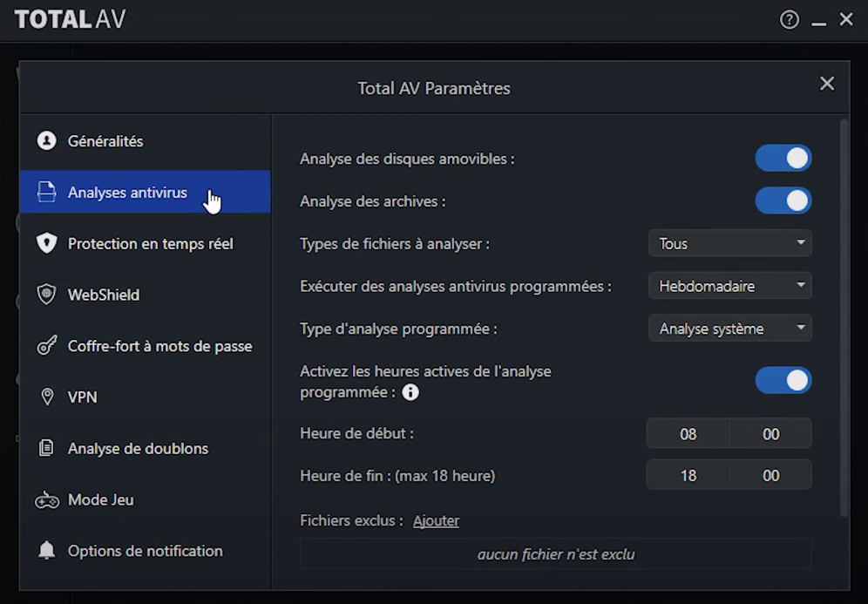868x604 pixels.
Task: Select Analyses antivirus section
Action: click(145, 192)
